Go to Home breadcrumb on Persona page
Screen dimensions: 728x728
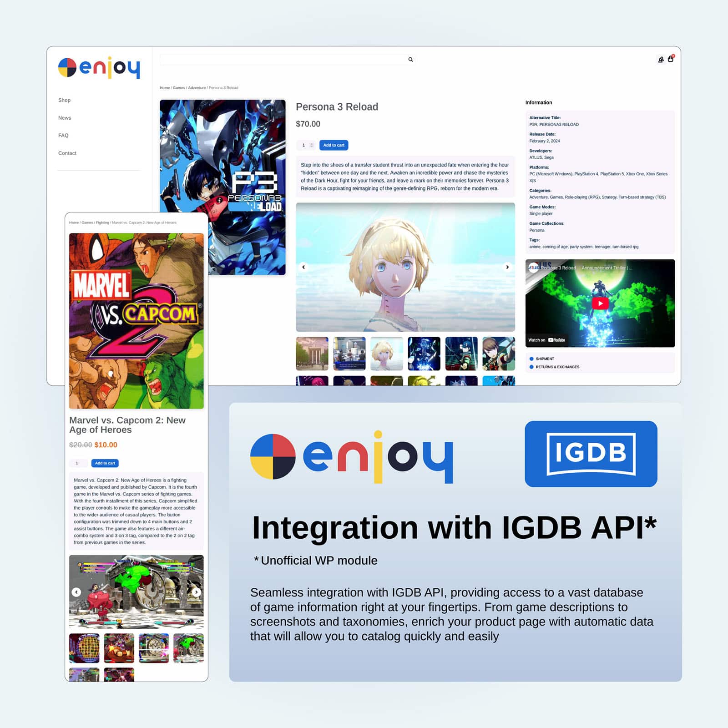click(165, 88)
